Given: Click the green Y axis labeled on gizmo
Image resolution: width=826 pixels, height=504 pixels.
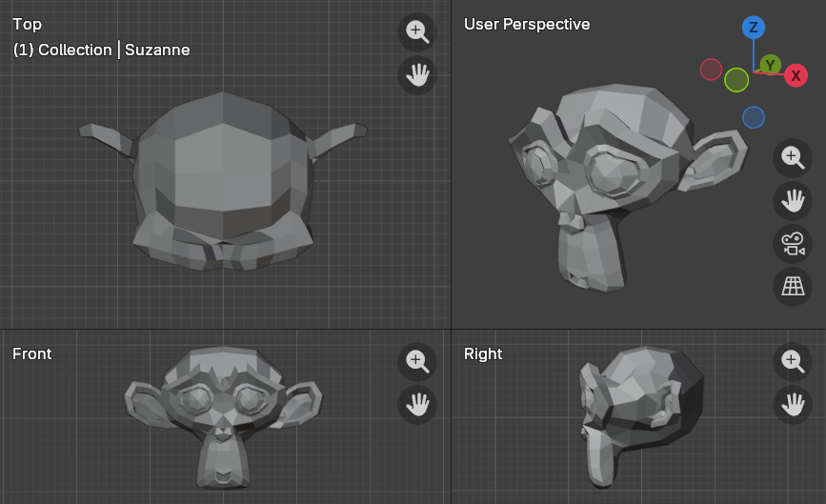Looking at the screenshot, I should pos(771,65).
